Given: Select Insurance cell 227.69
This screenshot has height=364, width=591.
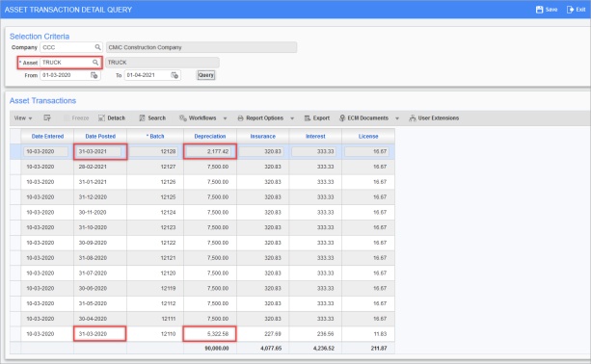Looking at the screenshot, I should (x=262, y=334).
